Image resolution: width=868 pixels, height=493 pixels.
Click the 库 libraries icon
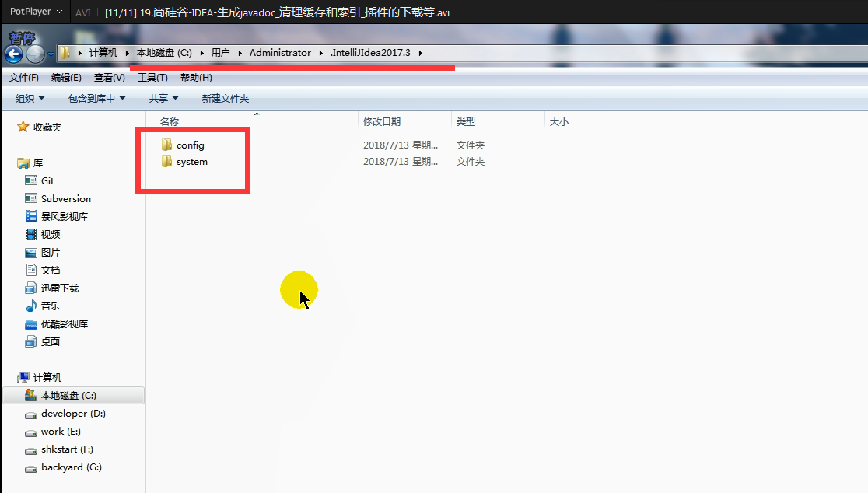click(23, 163)
